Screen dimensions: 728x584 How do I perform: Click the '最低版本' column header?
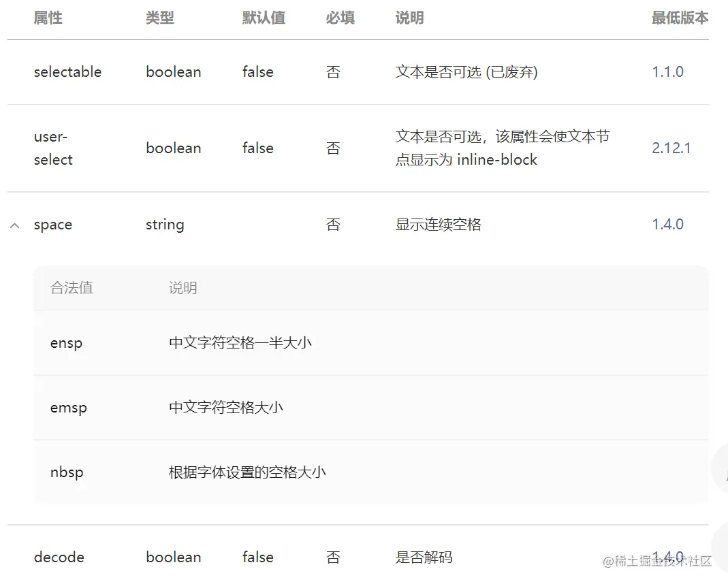(x=680, y=18)
